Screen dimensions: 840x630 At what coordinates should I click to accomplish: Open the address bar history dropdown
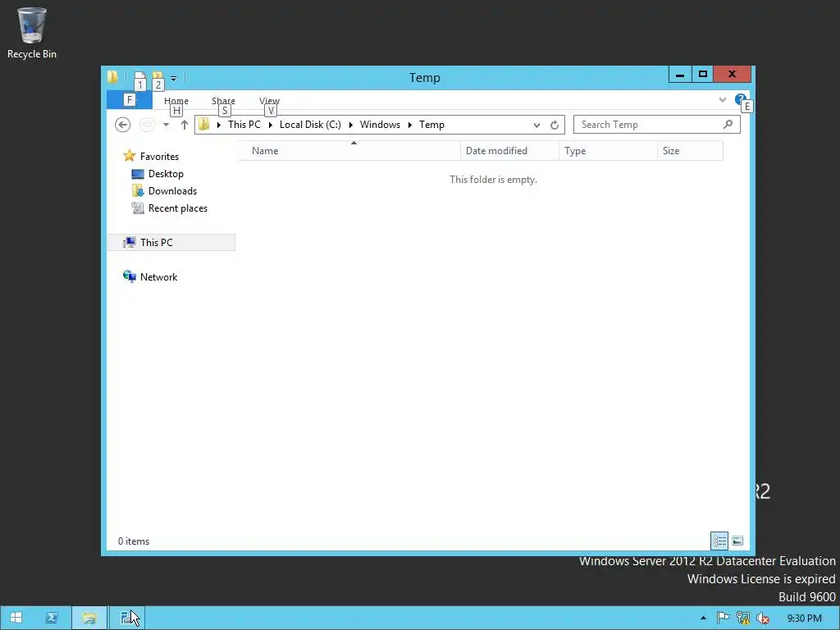pyautogui.click(x=536, y=125)
